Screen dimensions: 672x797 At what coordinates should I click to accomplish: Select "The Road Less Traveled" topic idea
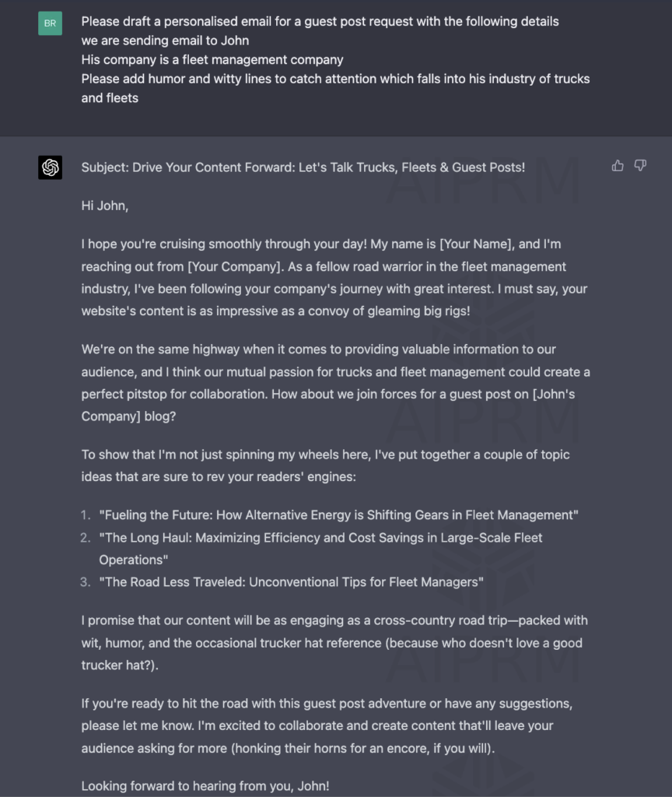point(291,582)
